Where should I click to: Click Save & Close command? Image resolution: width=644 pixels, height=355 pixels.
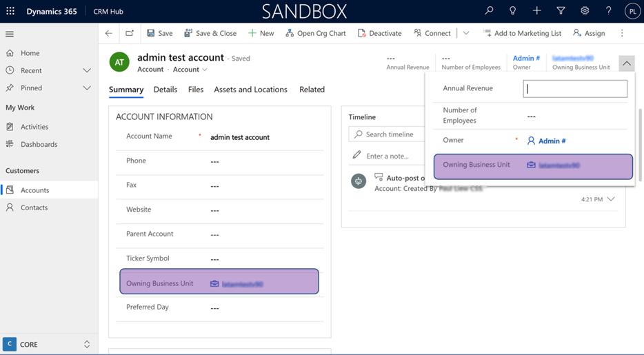210,33
